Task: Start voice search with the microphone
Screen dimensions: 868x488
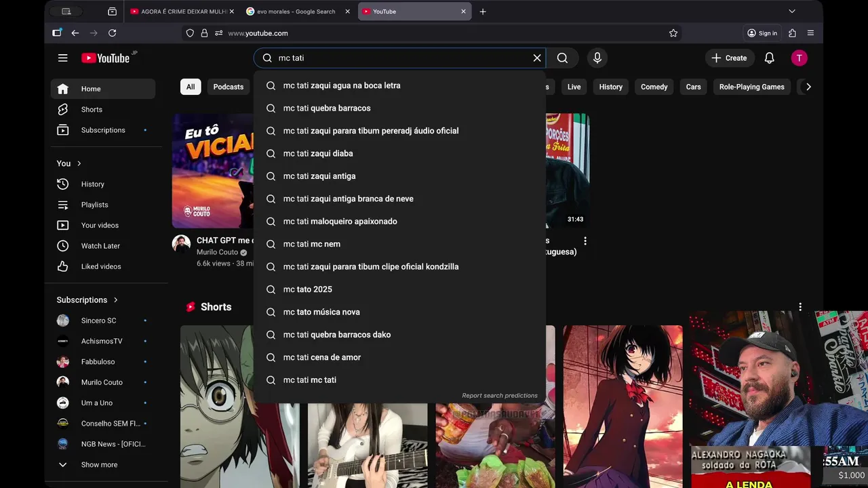Action: 597,58
